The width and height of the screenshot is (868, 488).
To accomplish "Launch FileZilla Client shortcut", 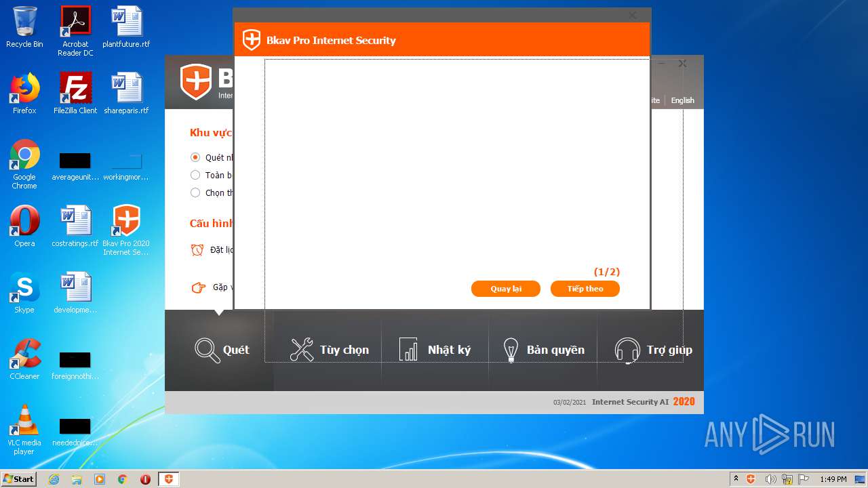I will [75, 94].
